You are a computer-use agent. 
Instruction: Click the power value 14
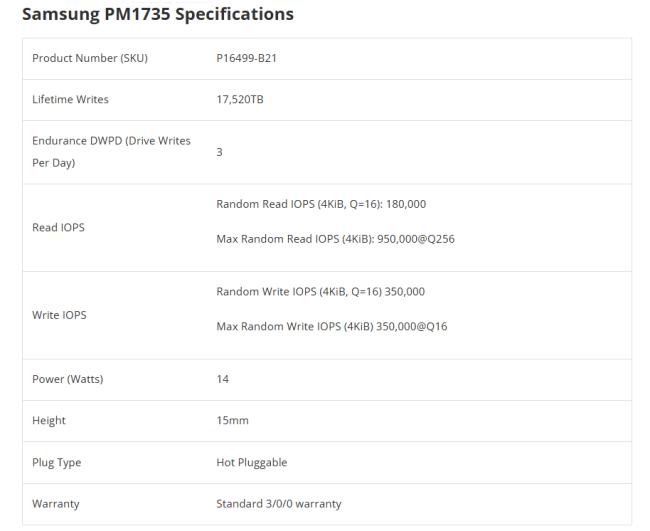(222, 379)
